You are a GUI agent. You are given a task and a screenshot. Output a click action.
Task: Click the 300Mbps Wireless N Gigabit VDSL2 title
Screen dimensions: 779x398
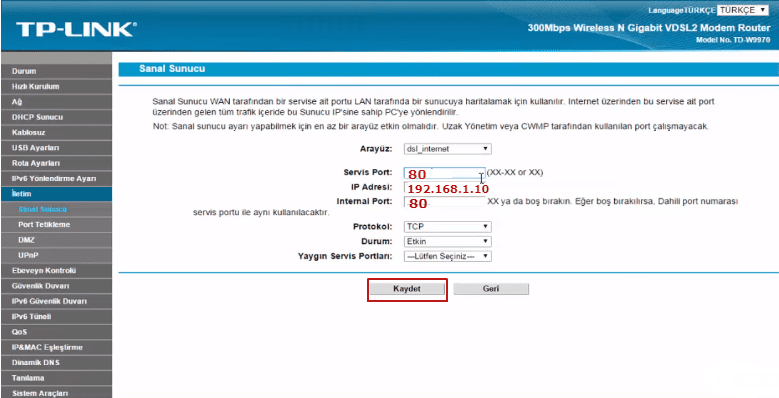[x=649, y=28]
